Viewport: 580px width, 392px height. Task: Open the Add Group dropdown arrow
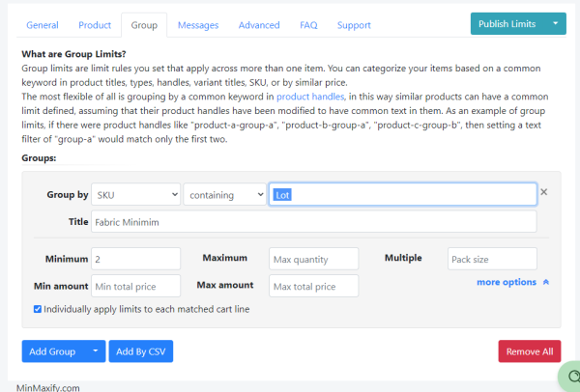96,351
